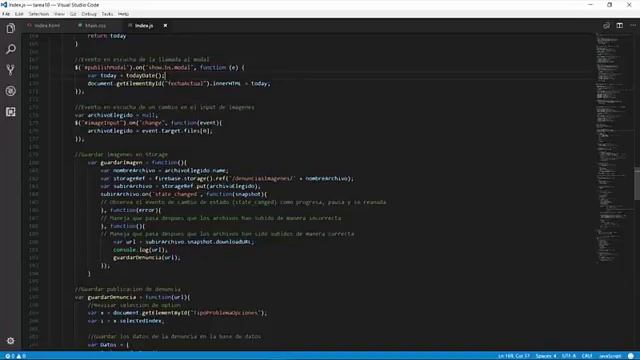Open the Debug menu

click(x=89, y=14)
